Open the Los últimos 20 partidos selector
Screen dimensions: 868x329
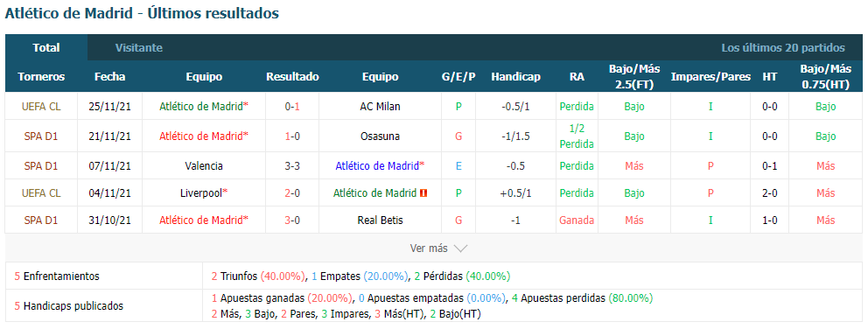coord(783,47)
